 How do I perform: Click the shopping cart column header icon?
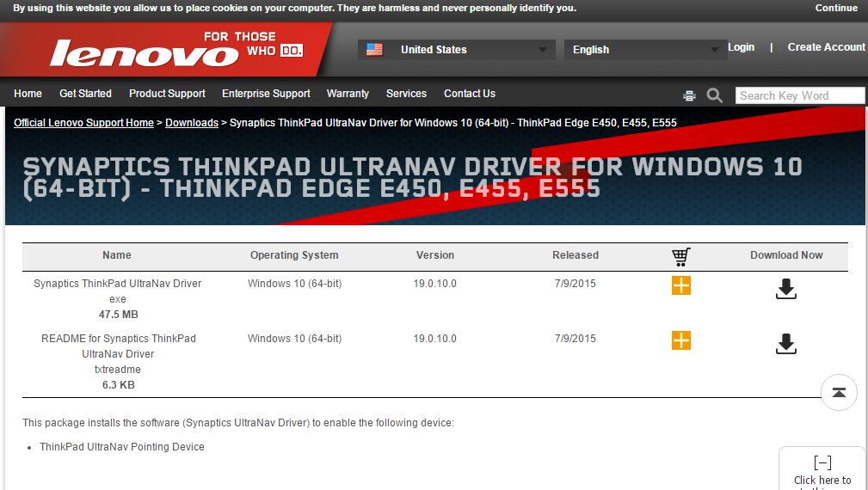680,256
